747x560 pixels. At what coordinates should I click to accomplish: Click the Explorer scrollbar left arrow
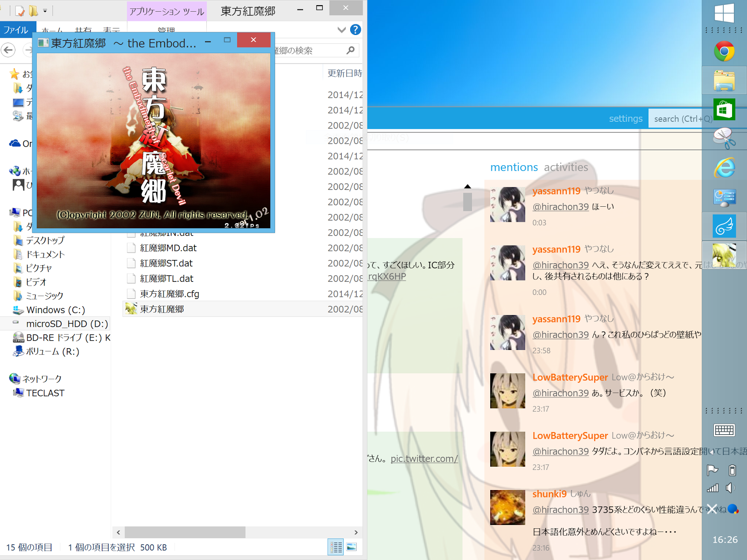click(119, 532)
